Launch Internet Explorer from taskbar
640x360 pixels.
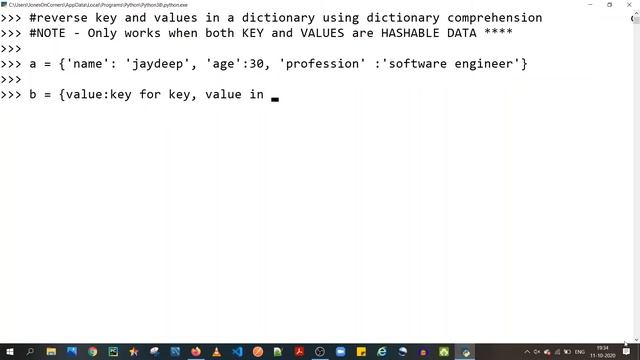(x=382, y=351)
